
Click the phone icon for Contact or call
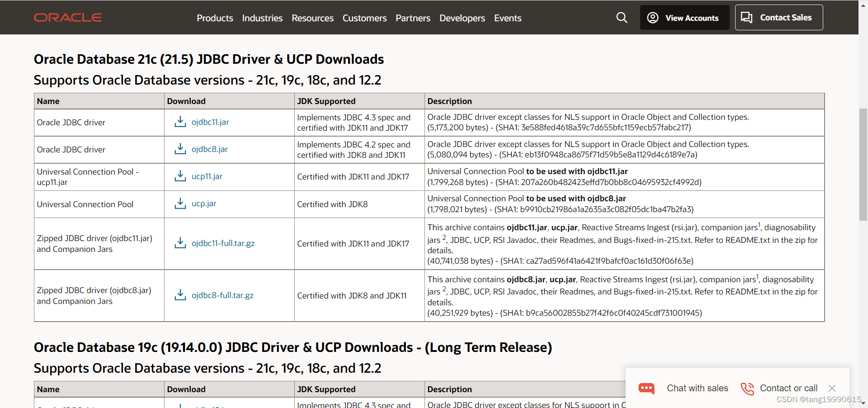coord(747,389)
